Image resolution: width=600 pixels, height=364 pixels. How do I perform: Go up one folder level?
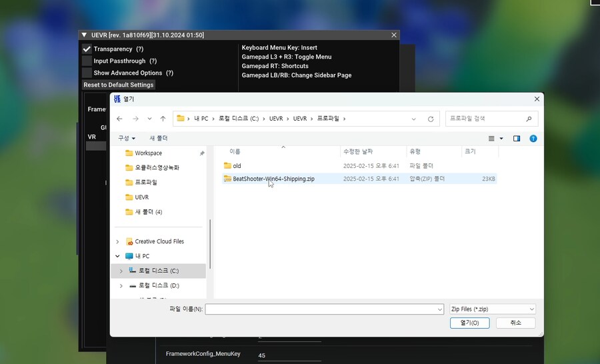click(163, 119)
